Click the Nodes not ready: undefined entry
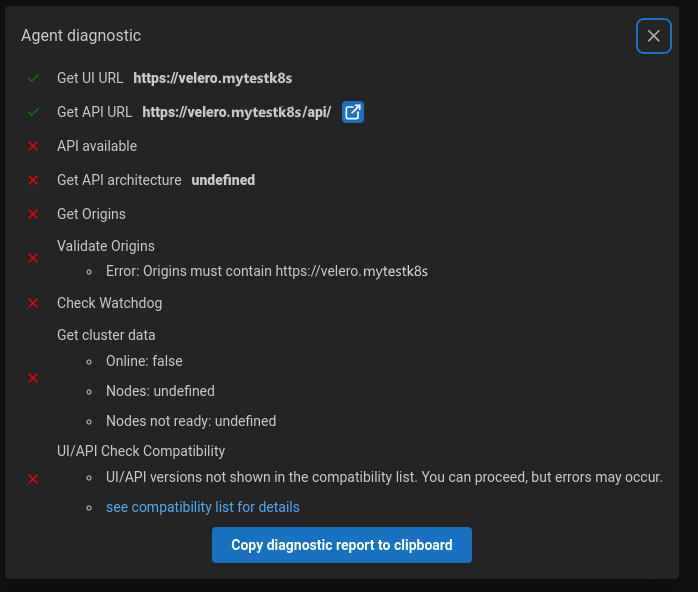 191,421
